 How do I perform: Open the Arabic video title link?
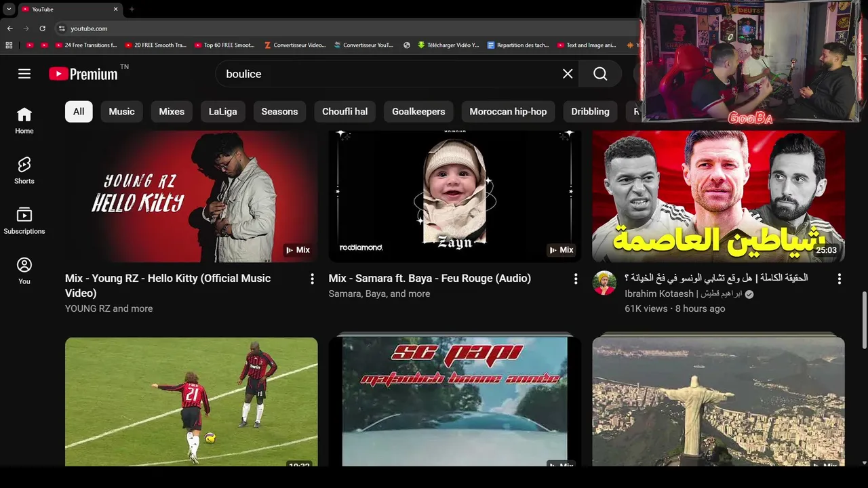pos(716,278)
